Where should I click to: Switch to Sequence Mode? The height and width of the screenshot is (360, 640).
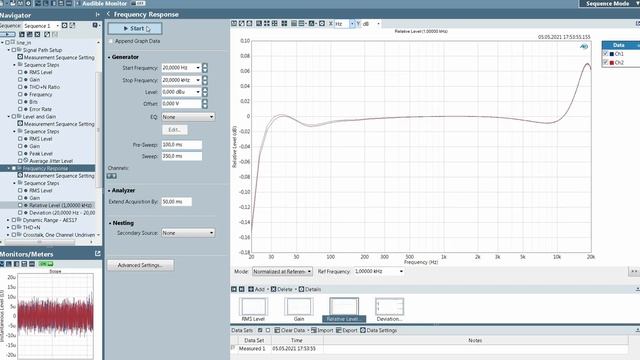point(608,4)
